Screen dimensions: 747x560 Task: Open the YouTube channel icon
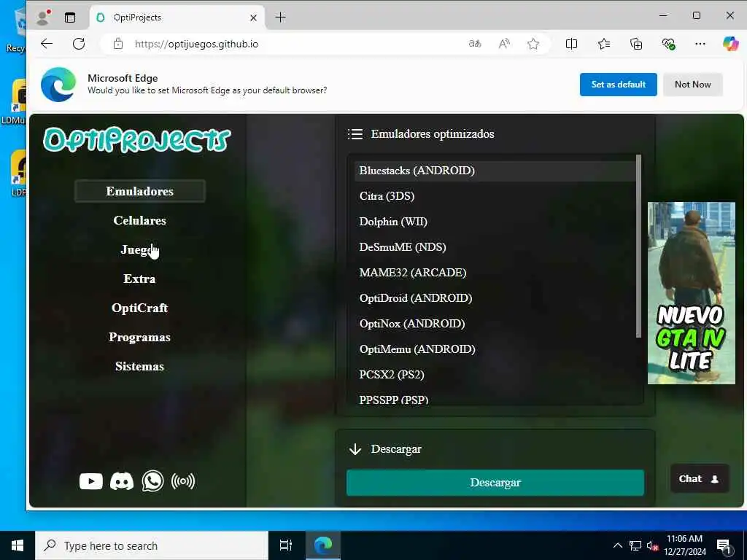[x=90, y=481]
